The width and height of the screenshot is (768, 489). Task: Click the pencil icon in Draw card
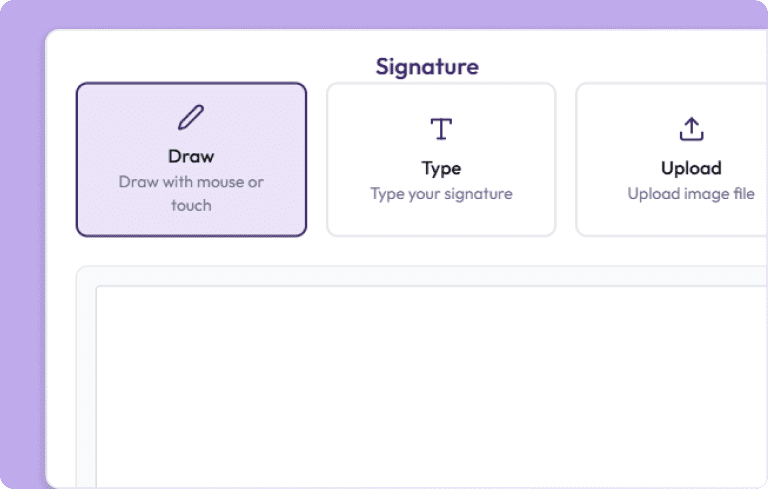click(190, 119)
